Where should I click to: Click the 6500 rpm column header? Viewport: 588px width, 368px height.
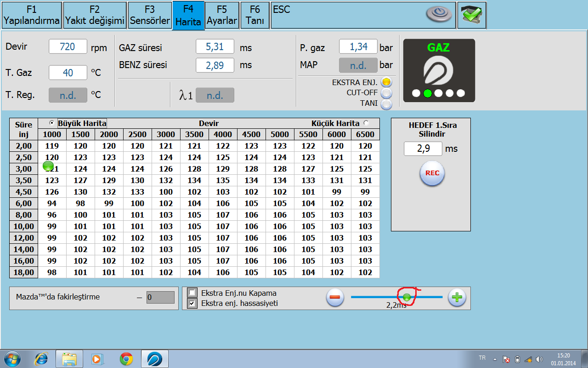pyautogui.click(x=365, y=134)
